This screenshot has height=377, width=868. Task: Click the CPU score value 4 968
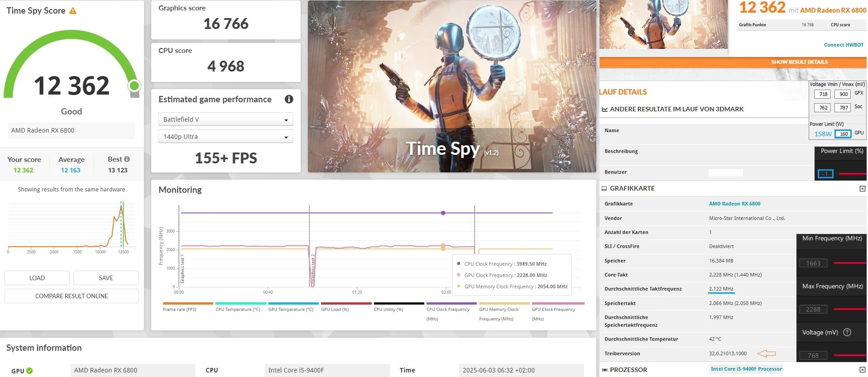coord(226,66)
